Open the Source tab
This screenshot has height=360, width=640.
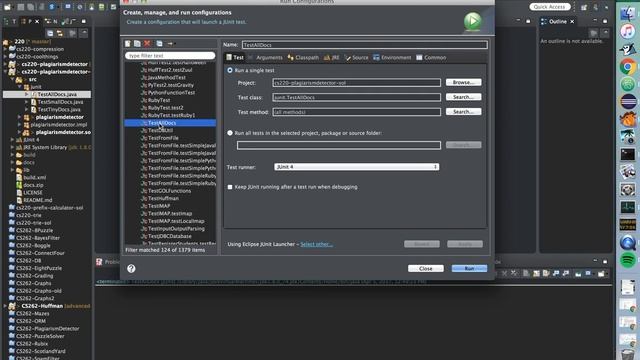(356, 58)
